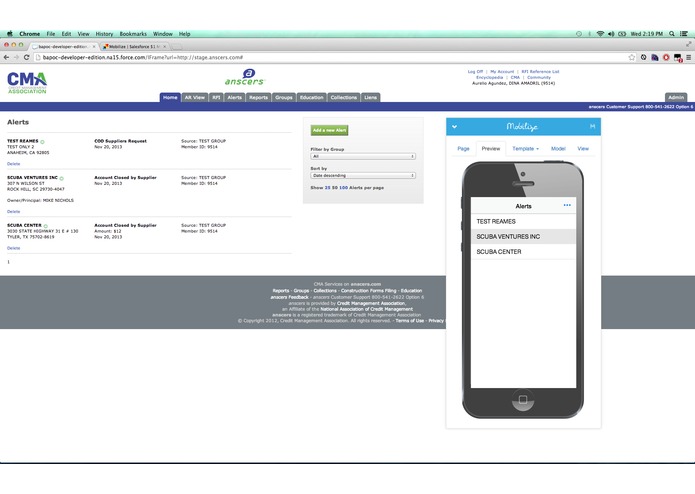Open the My Account link

click(x=502, y=72)
